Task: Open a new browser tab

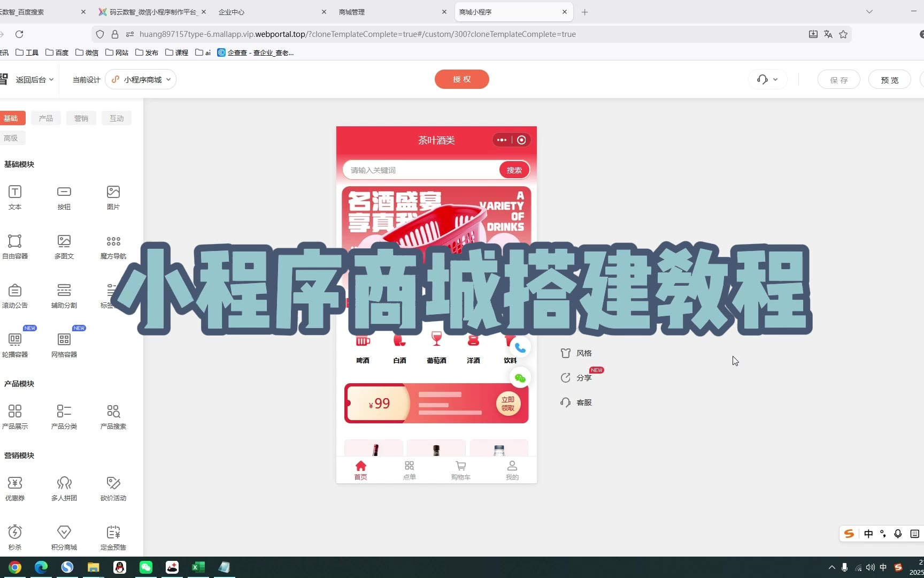Action: tap(585, 12)
